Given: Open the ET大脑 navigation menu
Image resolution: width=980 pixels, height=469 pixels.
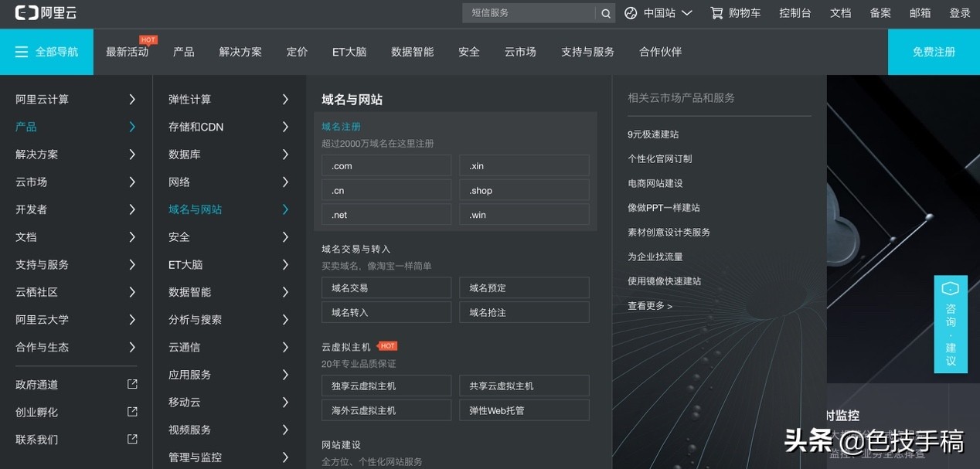Looking at the screenshot, I should coord(349,52).
